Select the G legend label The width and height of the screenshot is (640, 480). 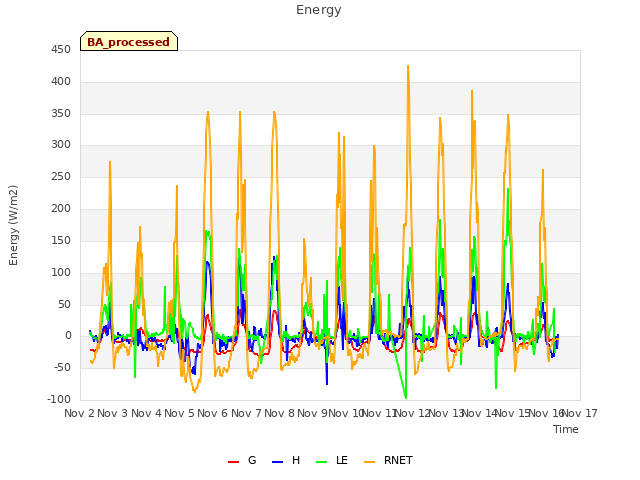(252, 460)
